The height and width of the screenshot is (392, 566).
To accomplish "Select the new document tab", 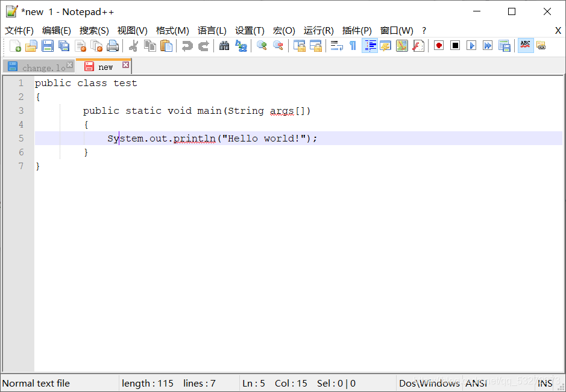I will point(104,66).
